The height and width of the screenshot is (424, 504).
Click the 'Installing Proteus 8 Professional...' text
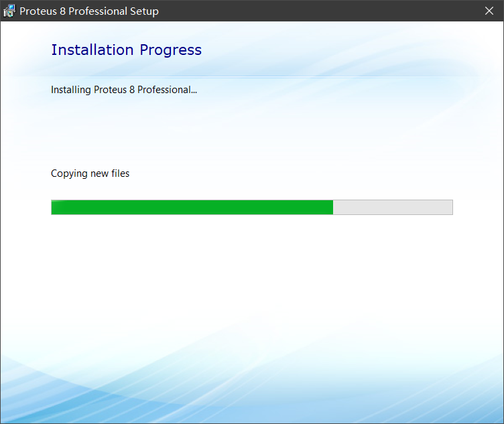(x=124, y=90)
